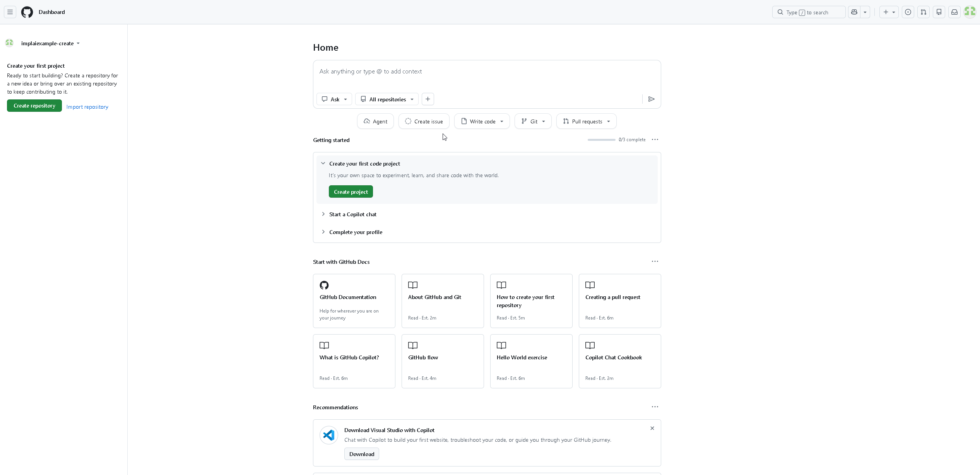Image resolution: width=980 pixels, height=475 pixels.
Task: Open Start with GitHub Docs options menu
Action: 655,261
